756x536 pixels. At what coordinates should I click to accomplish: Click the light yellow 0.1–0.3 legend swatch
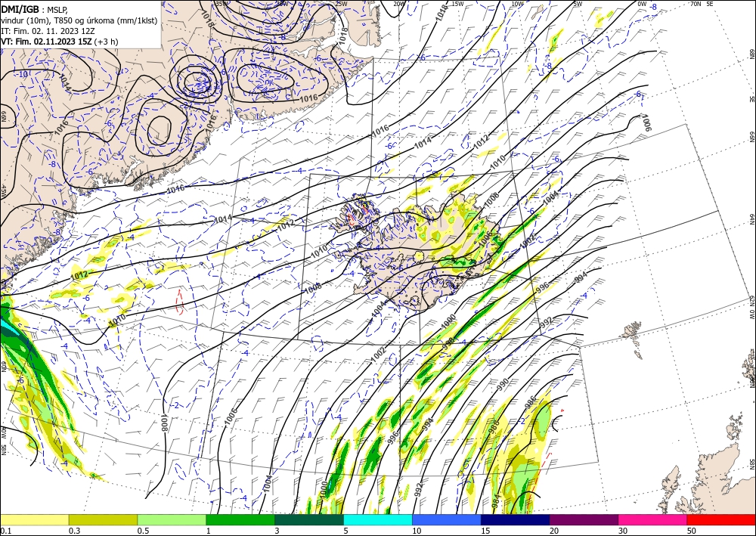[34, 519]
